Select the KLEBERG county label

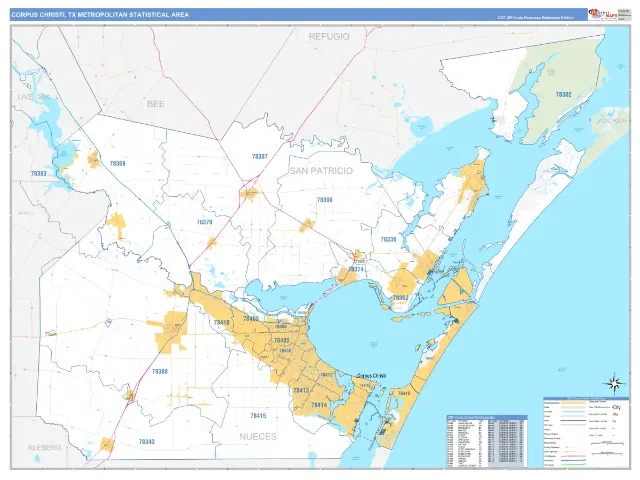[44, 448]
